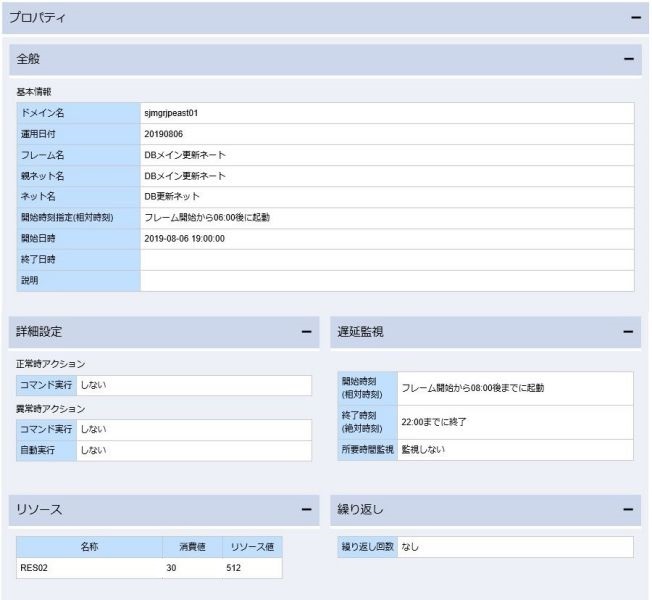Click the empty 終了日時 value cell

(387, 260)
